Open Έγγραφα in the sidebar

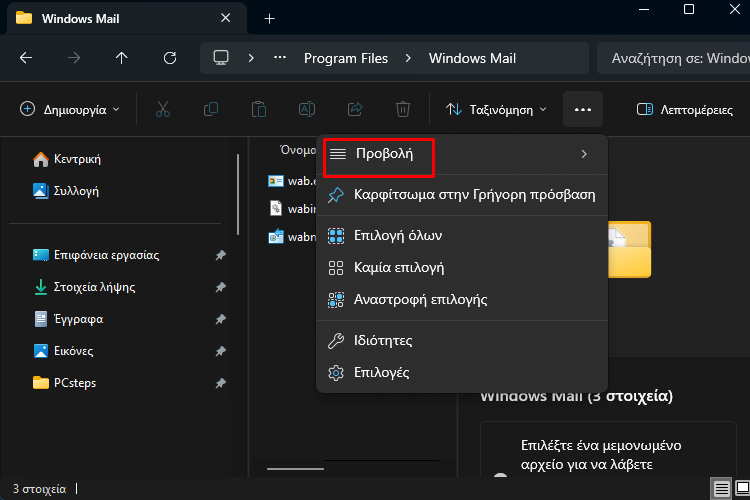(x=68, y=319)
